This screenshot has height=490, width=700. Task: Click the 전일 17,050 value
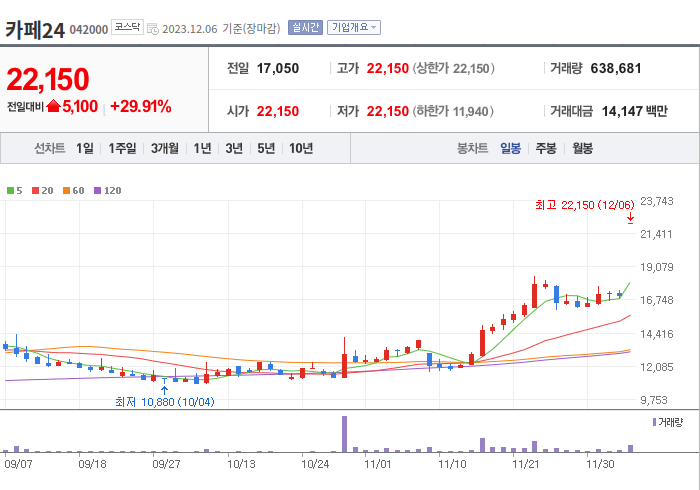[x=278, y=68]
